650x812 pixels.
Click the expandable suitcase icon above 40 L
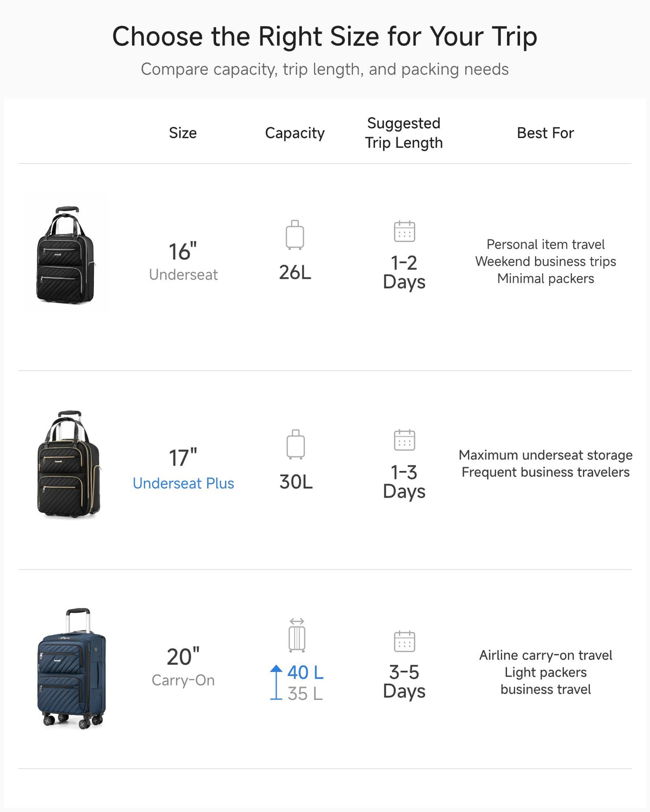click(x=297, y=635)
